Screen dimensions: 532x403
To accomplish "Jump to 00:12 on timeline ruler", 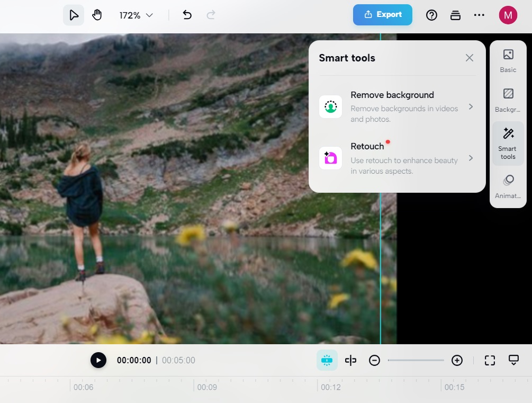I will (x=331, y=387).
